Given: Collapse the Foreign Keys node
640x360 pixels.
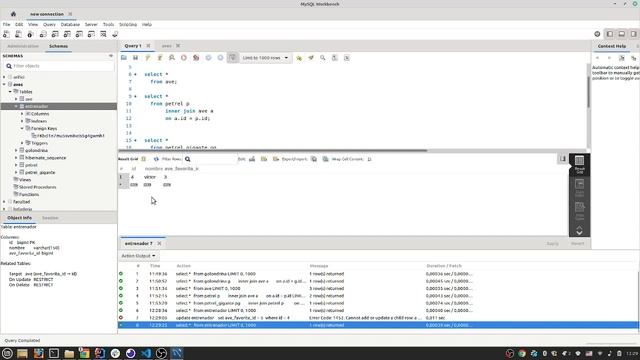Looking at the screenshot, I should (22, 129).
